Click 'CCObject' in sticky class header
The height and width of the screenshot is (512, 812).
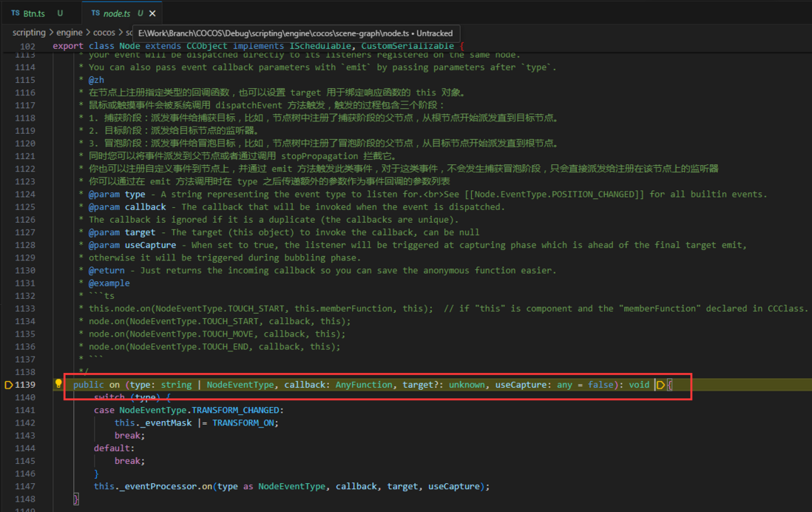coord(207,46)
